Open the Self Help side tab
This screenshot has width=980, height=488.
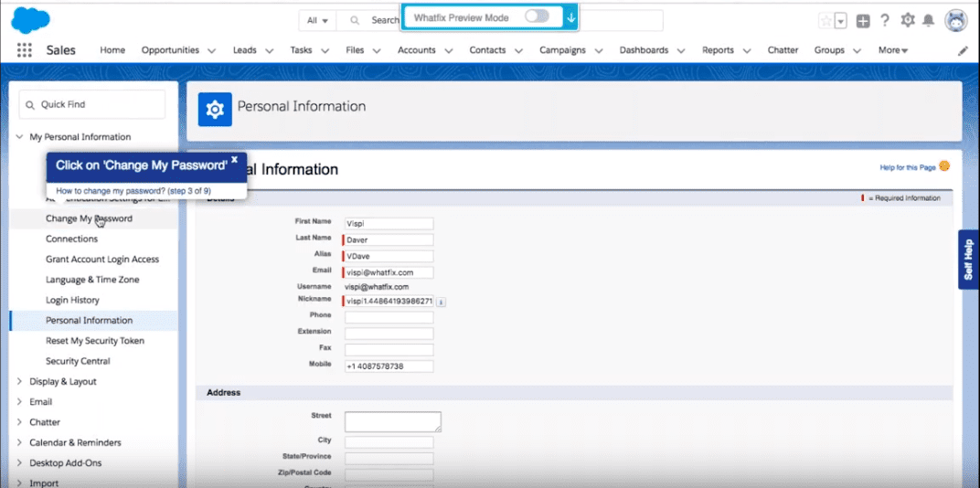pos(969,260)
